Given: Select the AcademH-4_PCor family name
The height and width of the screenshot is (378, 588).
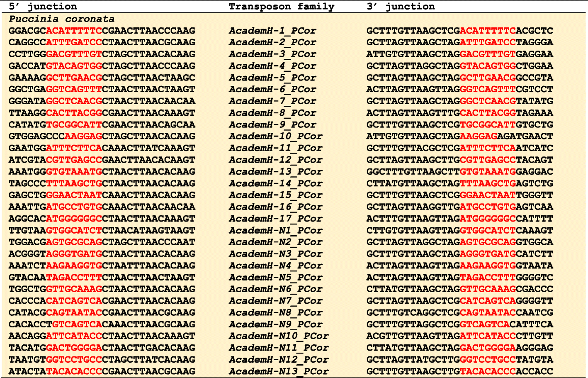Looking at the screenshot, I should (x=272, y=66).
